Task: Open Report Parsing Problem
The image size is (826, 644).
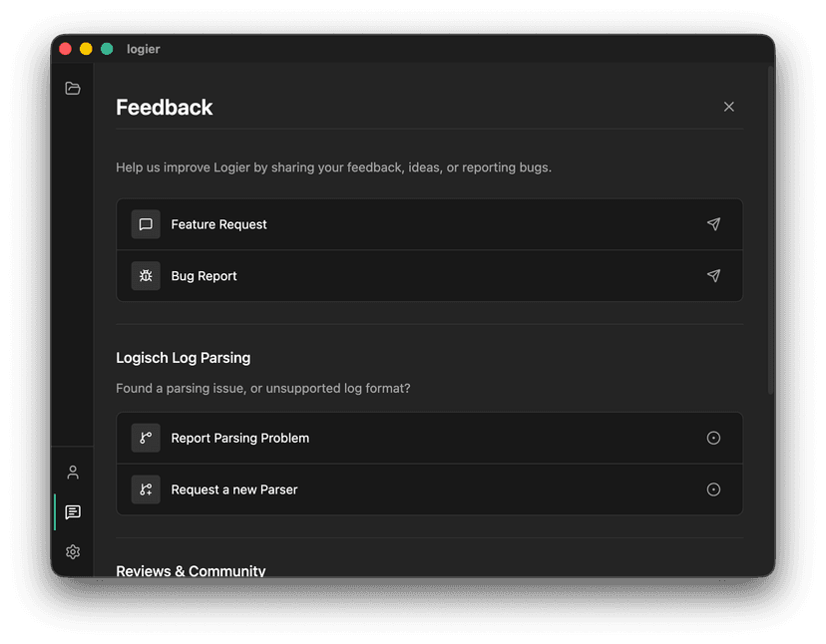Action: 429,438
